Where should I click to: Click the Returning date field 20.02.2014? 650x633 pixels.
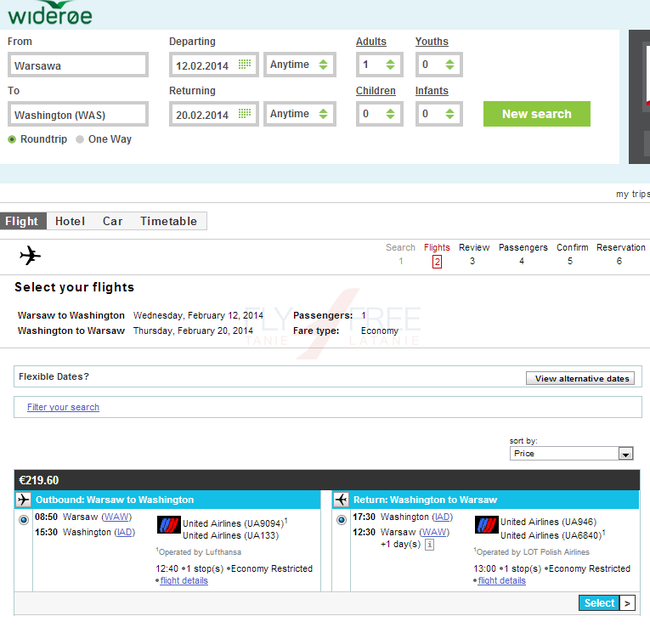[214, 114]
